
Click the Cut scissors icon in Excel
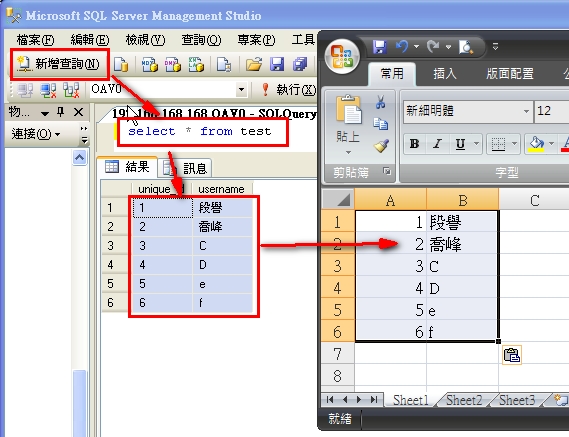[x=381, y=102]
